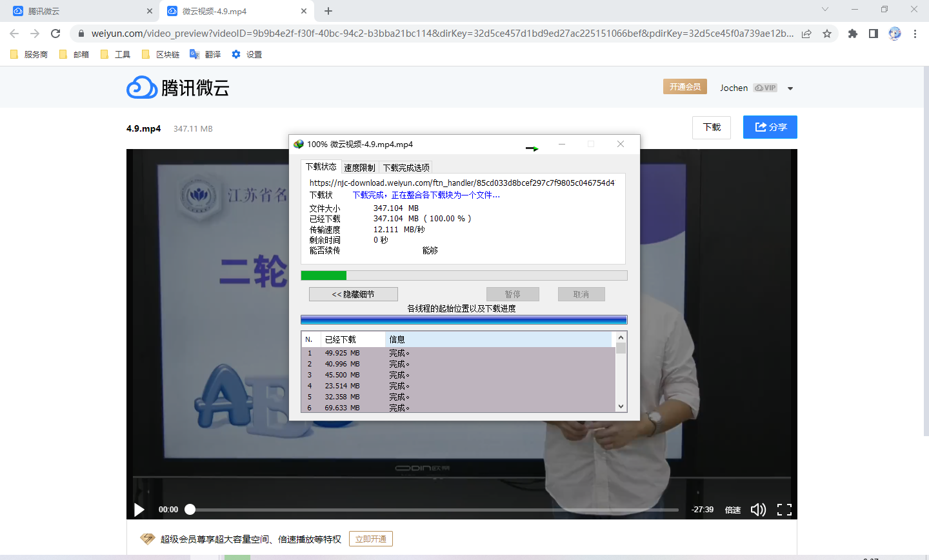Open the 倍速 playback speed menu

click(733, 510)
